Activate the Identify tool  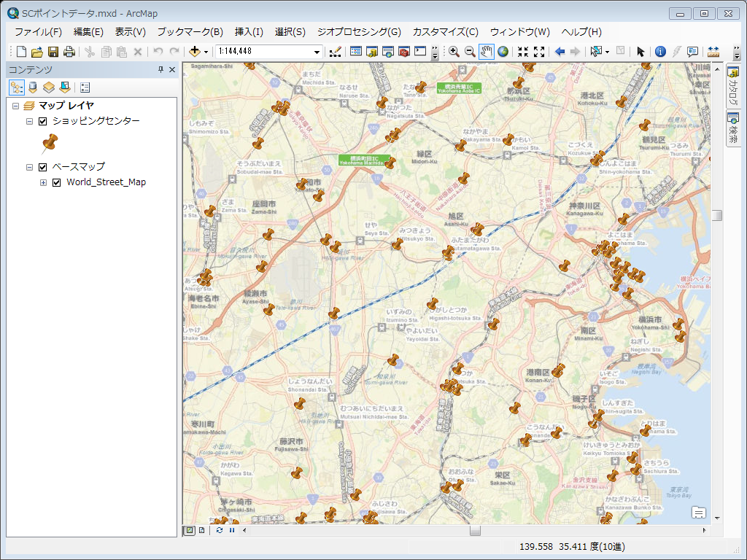click(660, 52)
